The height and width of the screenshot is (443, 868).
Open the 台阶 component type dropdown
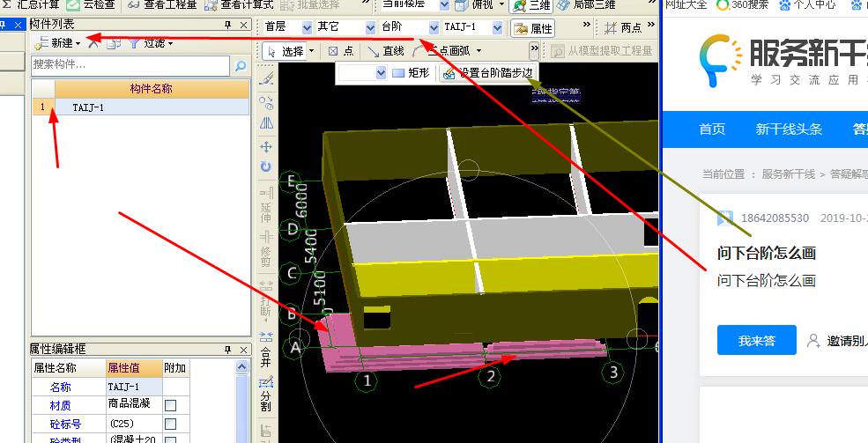coord(434,27)
